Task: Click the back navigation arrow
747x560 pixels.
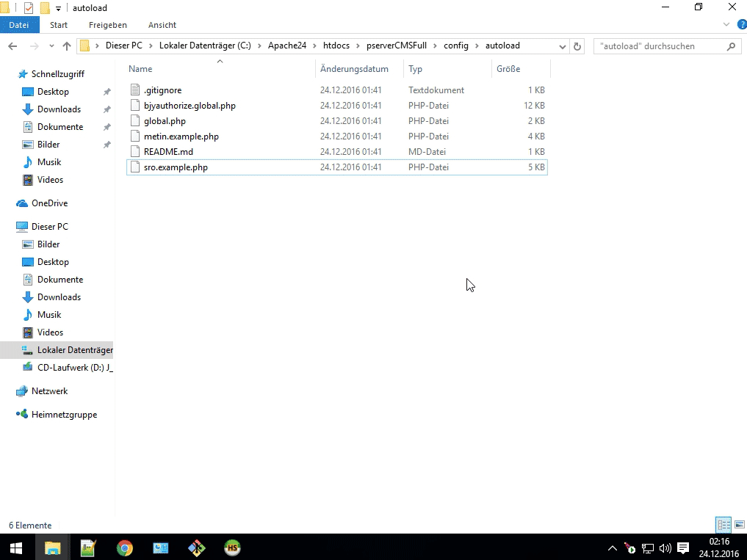Action: (x=12, y=46)
